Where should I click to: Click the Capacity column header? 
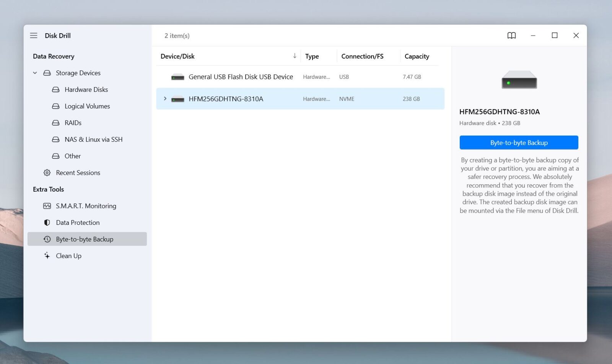tap(417, 56)
